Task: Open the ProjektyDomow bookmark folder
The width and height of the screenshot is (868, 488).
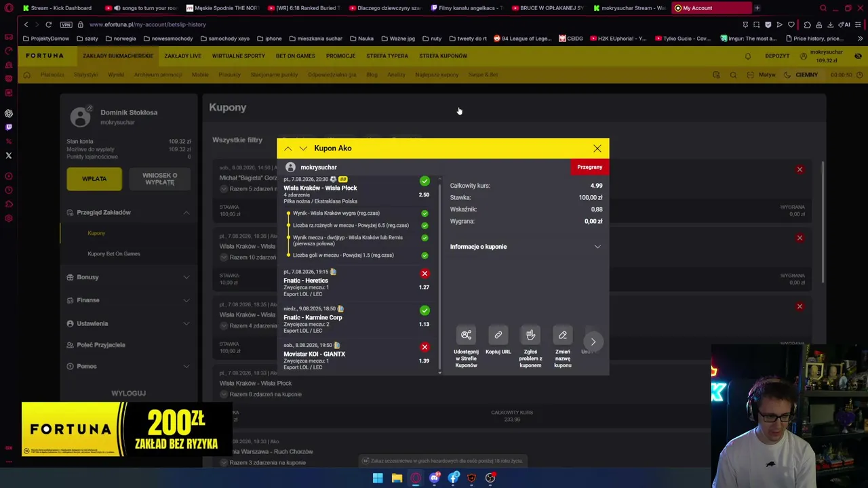Action: [46, 39]
